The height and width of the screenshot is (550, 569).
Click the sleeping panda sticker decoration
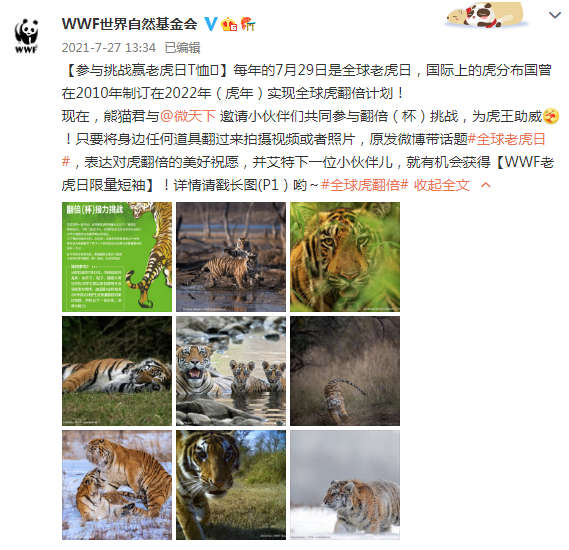[486, 15]
